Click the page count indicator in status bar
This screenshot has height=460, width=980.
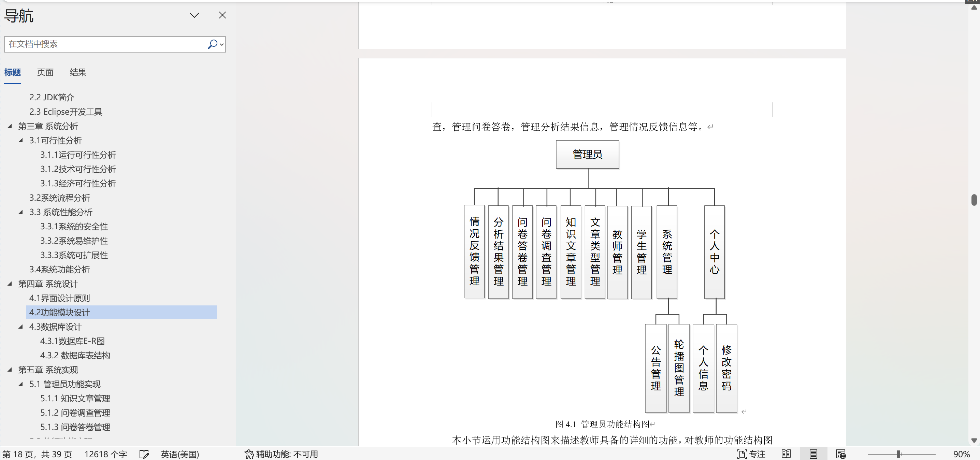(x=37, y=454)
